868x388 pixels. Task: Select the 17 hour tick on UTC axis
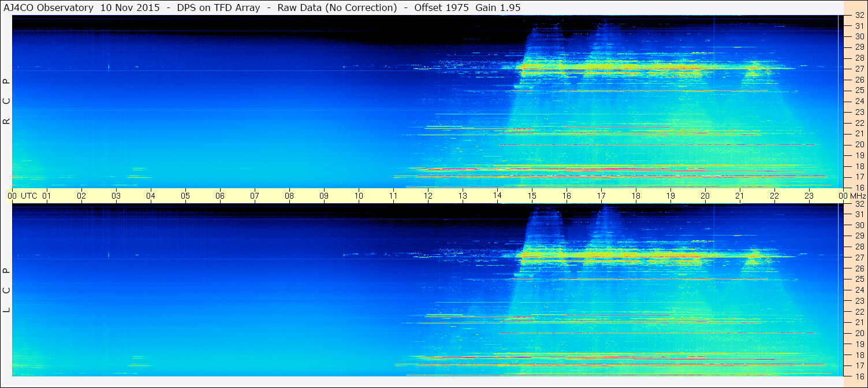point(601,196)
